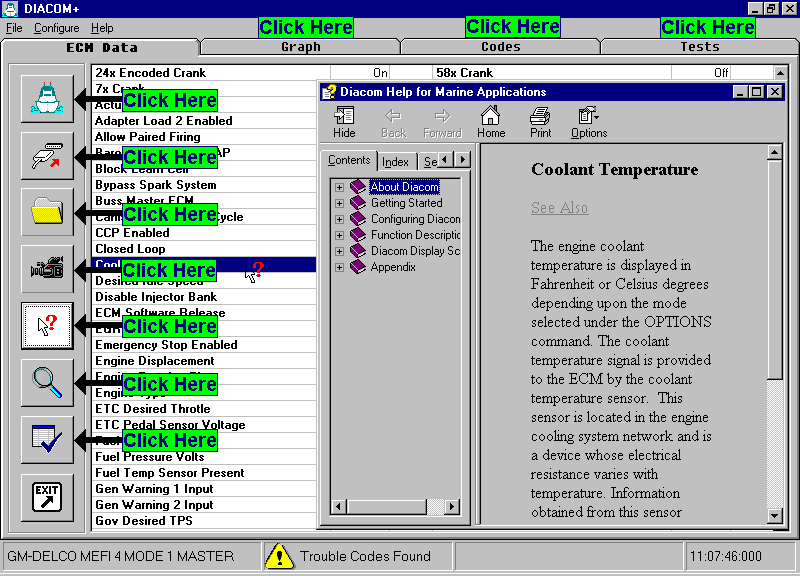Open the Configure menu
The image size is (800, 576).
[x=56, y=28]
